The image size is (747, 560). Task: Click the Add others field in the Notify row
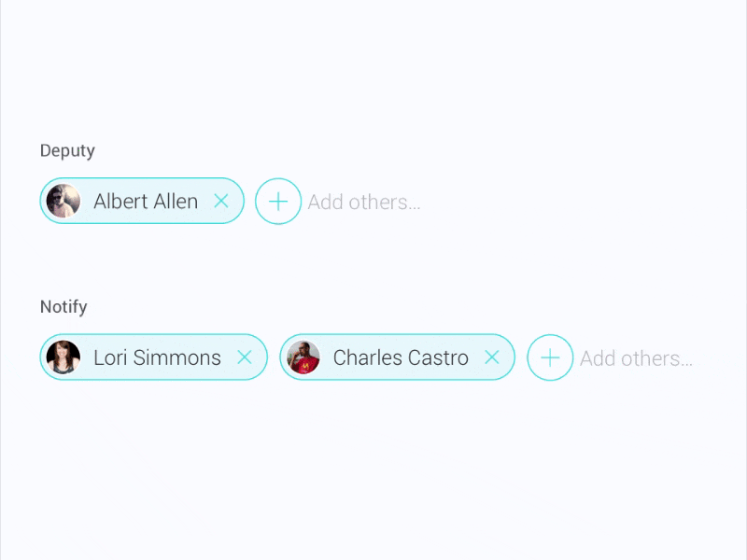click(x=636, y=357)
